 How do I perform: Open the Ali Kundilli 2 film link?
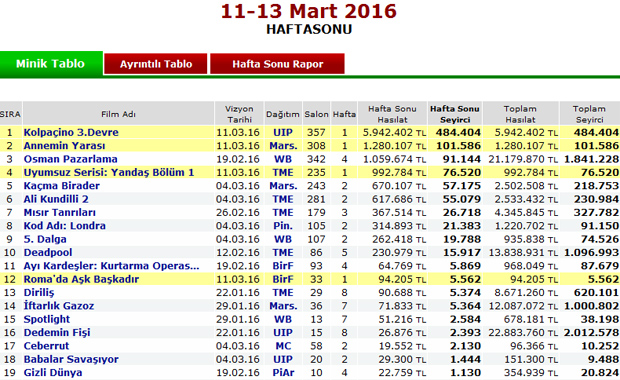(x=56, y=199)
